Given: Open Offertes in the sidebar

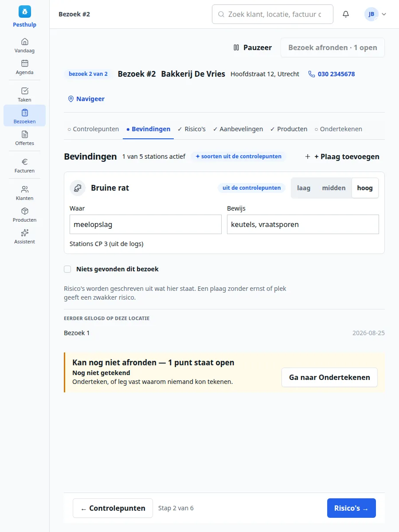Looking at the screenshot, I should click(x=25, y=138).
